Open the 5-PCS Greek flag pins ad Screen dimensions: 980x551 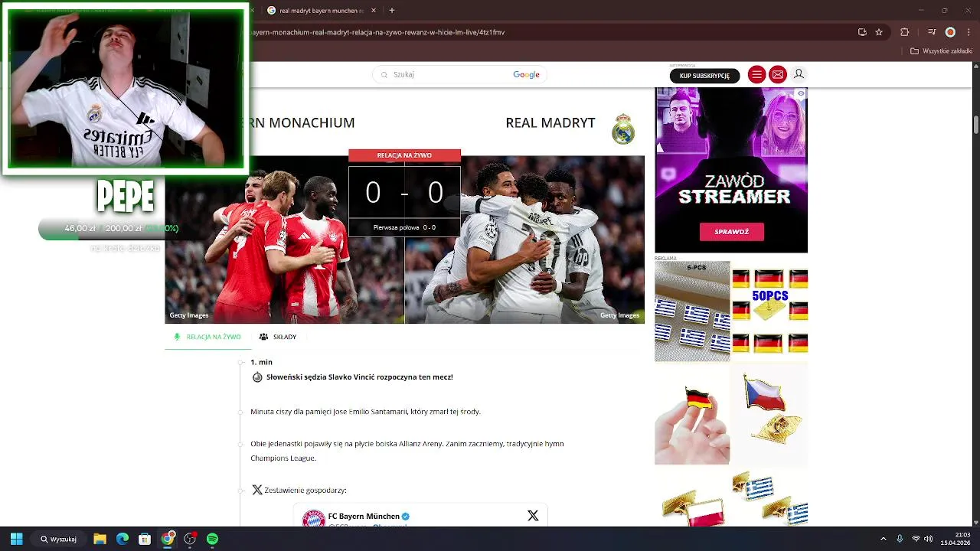coord(692,311)
